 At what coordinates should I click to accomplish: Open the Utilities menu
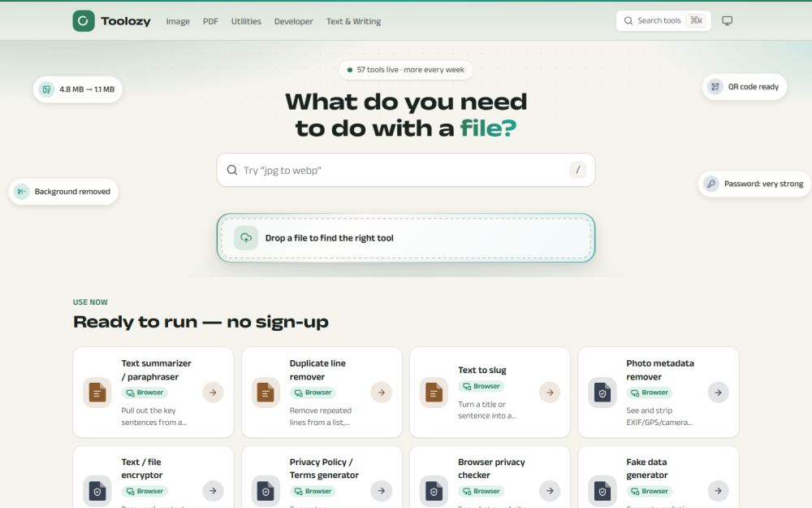[246, 21]
